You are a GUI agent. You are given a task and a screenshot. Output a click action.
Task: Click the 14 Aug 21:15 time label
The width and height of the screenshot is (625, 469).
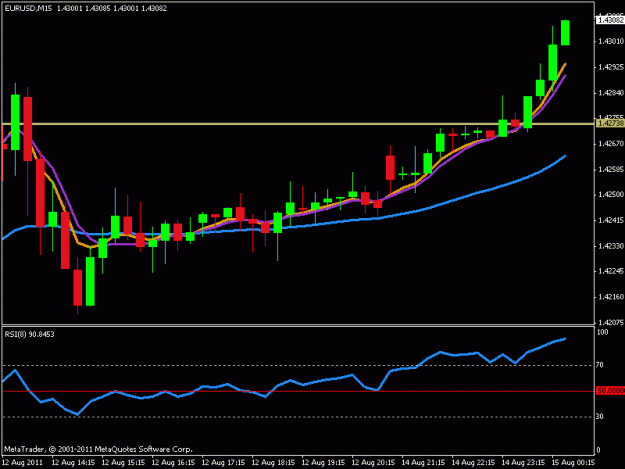(423, 463)
